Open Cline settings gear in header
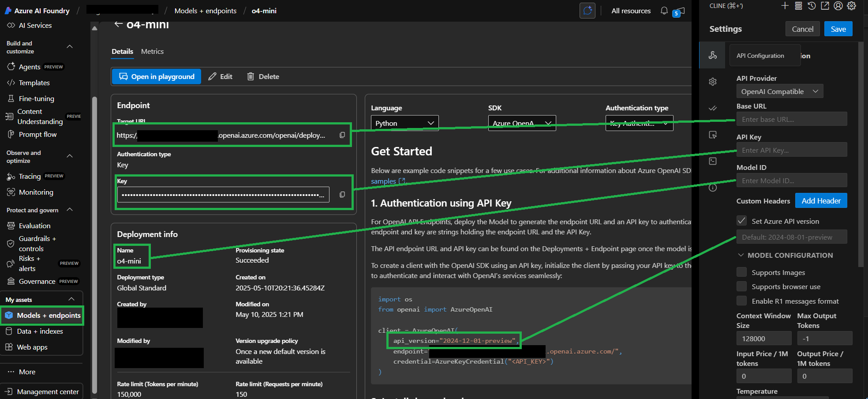The image size is (868, 399). click(852, 6)
